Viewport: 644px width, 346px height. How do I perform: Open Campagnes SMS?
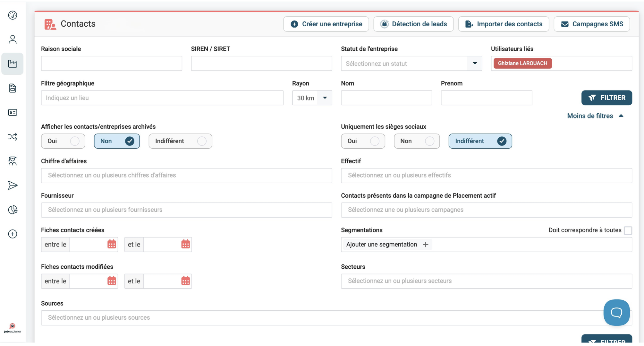pyautogui.click(x=592, y=24)
